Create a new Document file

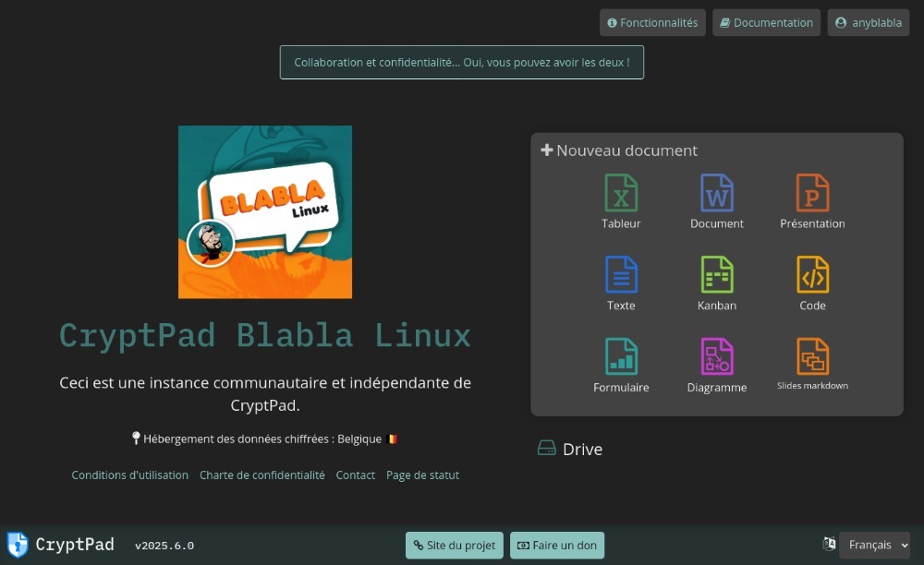click(717, 202)
